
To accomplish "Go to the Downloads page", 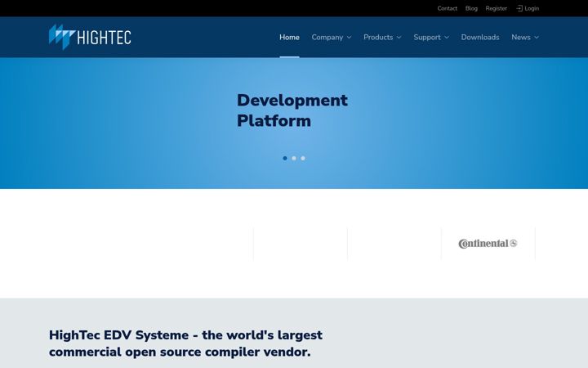I will (480, 37).
